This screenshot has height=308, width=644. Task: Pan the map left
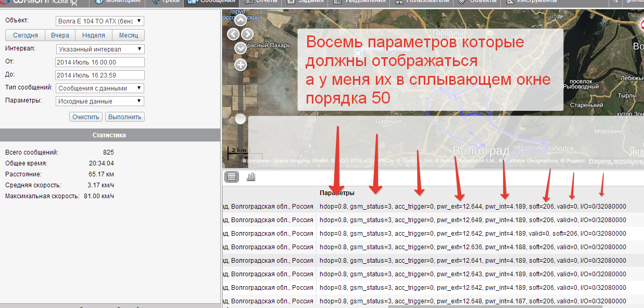pos(234,34)
